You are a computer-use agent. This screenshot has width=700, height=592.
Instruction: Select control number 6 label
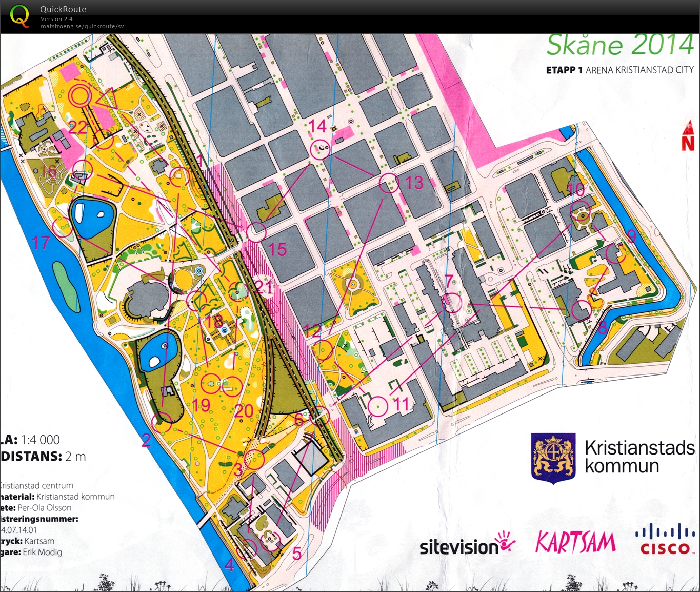[x=298, y=420]
